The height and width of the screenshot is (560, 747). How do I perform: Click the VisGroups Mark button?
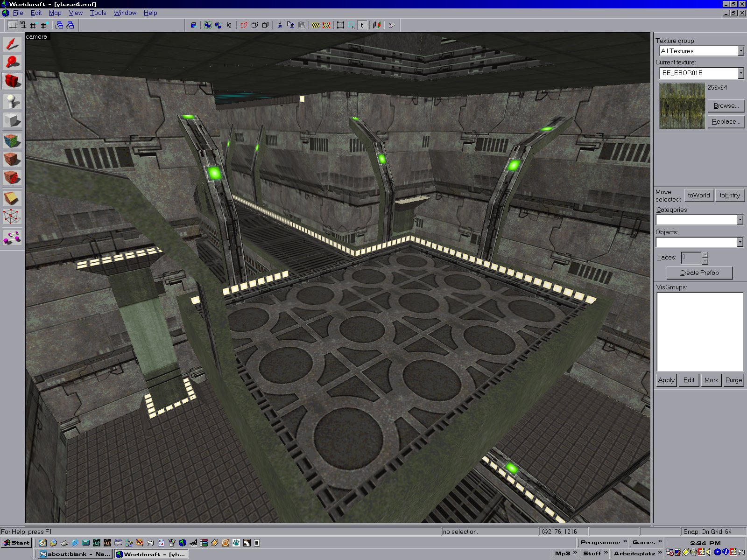(711, 380)
